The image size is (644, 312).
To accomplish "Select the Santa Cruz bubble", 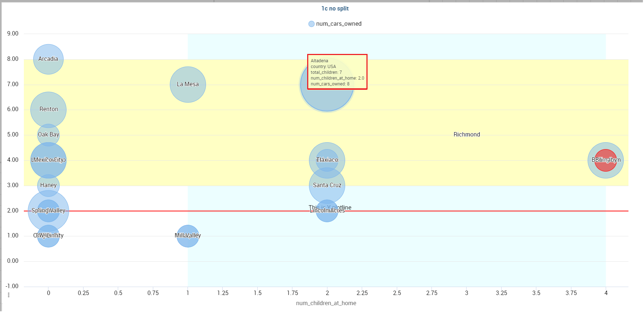I will (327, 185).
